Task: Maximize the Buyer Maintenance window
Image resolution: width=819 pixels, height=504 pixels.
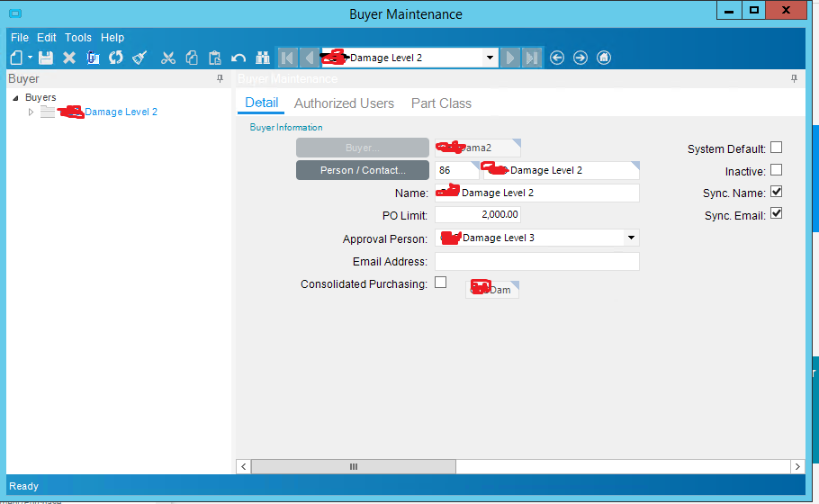Action: pyautogui.click(x=754, y=11)
